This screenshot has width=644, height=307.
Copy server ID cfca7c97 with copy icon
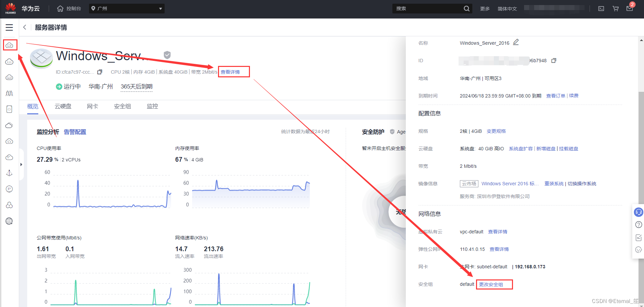tap(100, 72)
